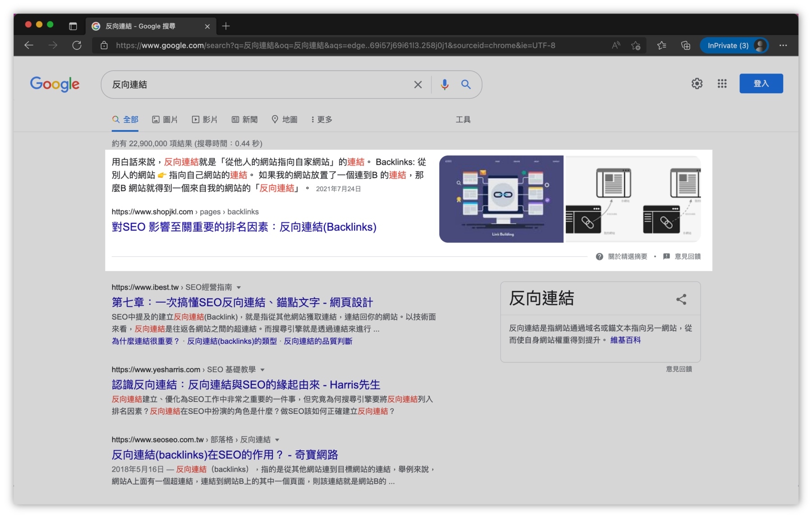Click the shopjkl.com URL breadcrumb
This screenshot has width=812, height=518.
(x=185, y=212)
